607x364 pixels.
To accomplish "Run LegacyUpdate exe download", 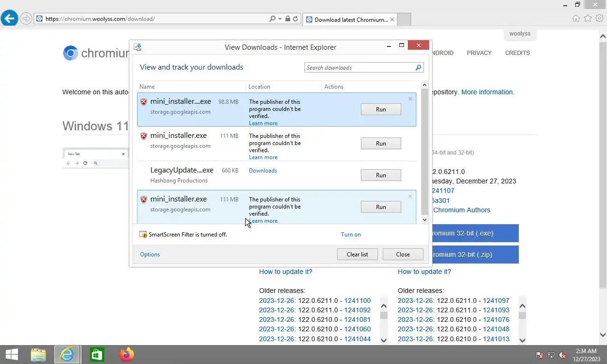I will click(x=381, y=175).
